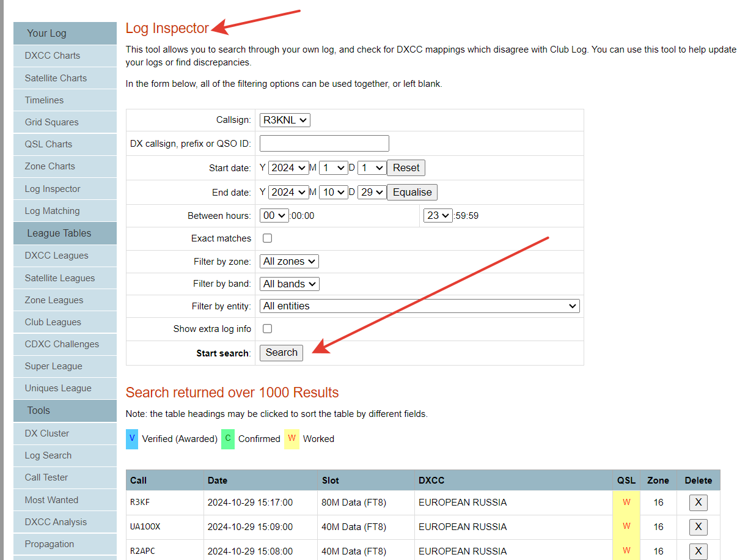
Task: Open the Filter by zone dropdown
Action: tap(289, 261)
